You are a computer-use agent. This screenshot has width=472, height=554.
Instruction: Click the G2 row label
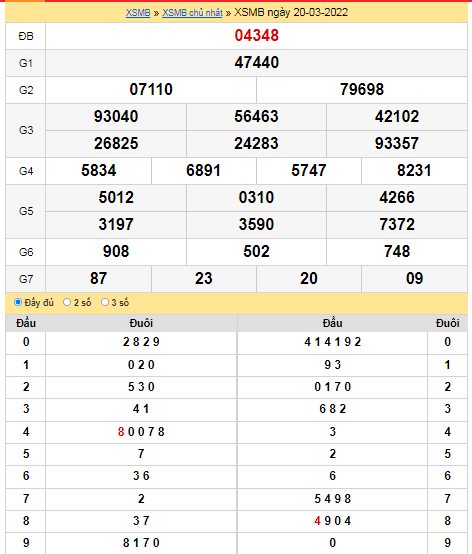(x=26, y=90)
